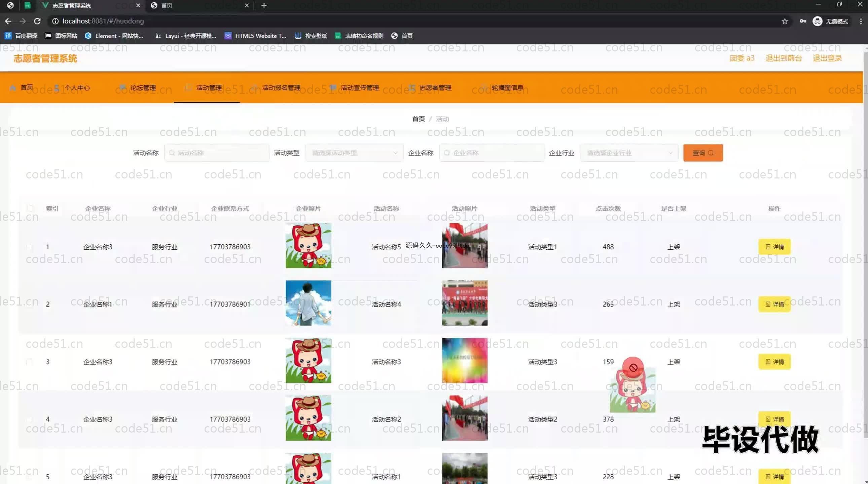Open 详情 for 活动名称1
Viewport: 868px width, 484px height.
[x=774, y=477]
